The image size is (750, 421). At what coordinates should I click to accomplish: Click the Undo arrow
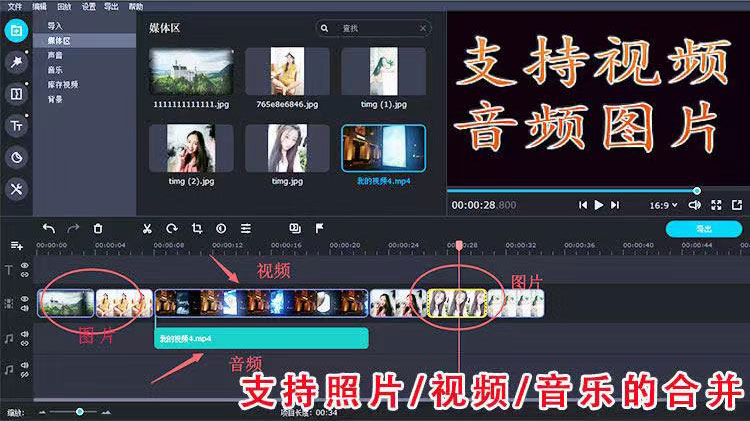[x=48, y=228]
